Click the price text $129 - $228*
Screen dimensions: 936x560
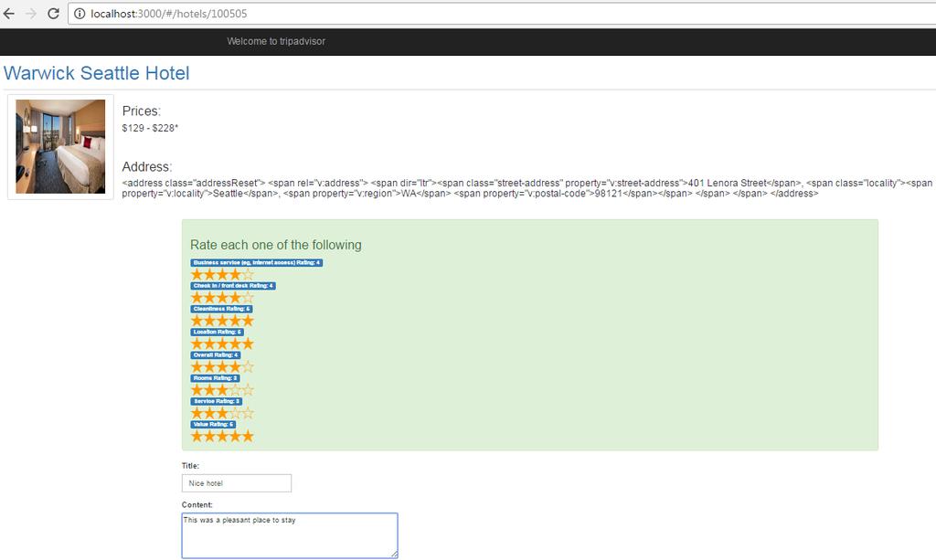(x=150, y=128)
